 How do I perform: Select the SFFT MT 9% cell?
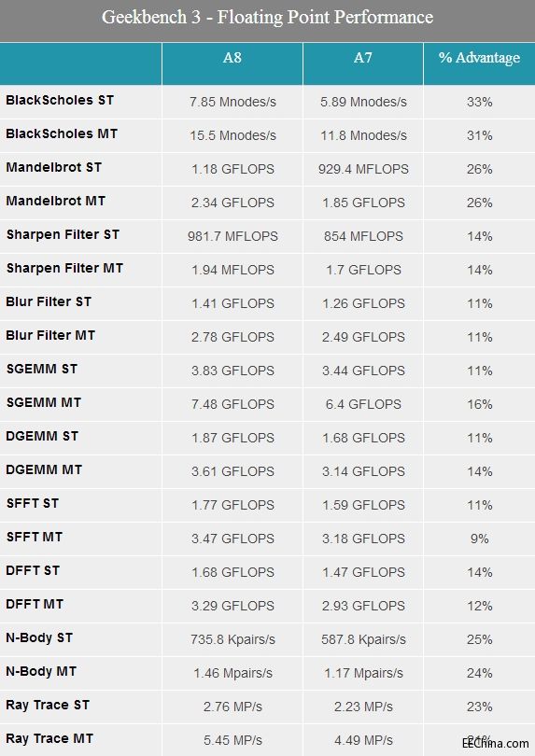point(480,539)
